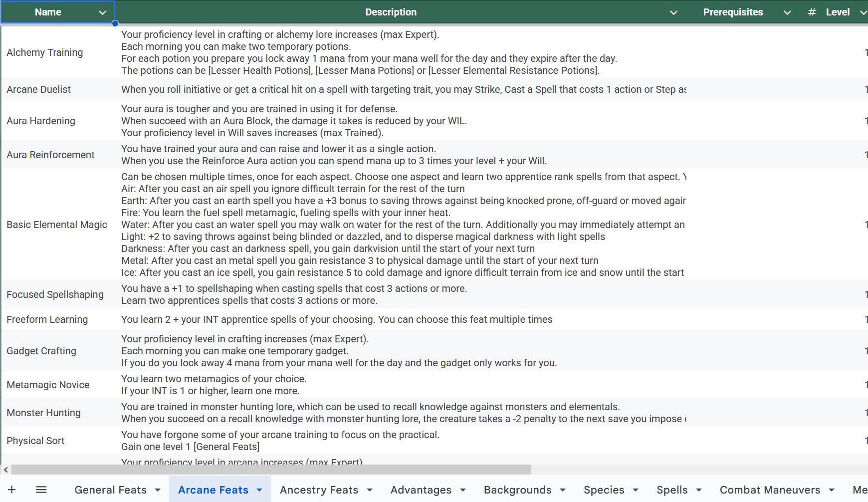Image resolution: width=868 pixels, height=502 pixels.
Task: Open the Backgrounds sheet tab
Action: [x=517, y=490]
